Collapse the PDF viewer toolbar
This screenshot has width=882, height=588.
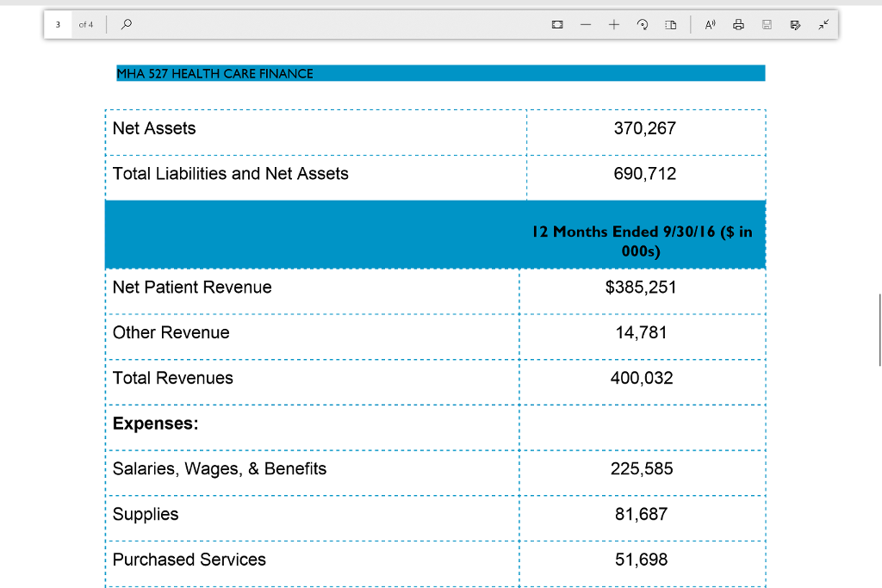pos(823,24)
